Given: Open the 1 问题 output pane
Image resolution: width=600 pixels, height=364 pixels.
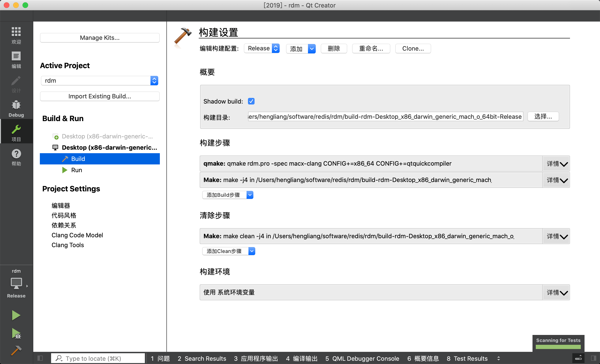Looking at the screenshot, I should [x=160, y=358].
